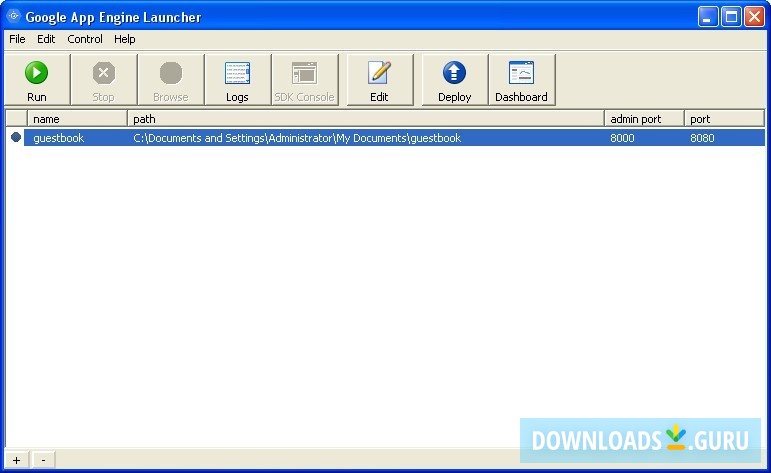Viewport: 771px width, 473px height.
Task: Open the File menu
Action: pyautogui.click(x=17, y=39)
